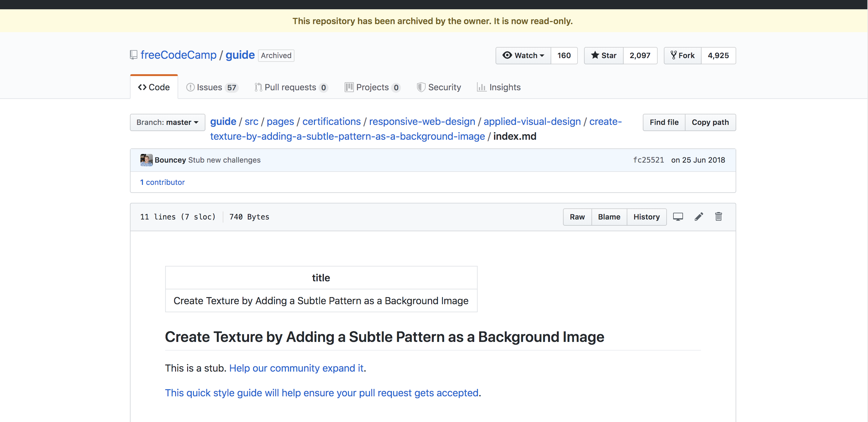Open the Blame view
The height and width of the screenshot is (422, 868).
point(609,217)
